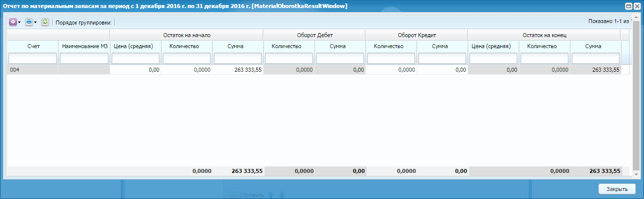
Task: Open the dropdown arrow next to gear icon
Action: (x=19, y=23)
